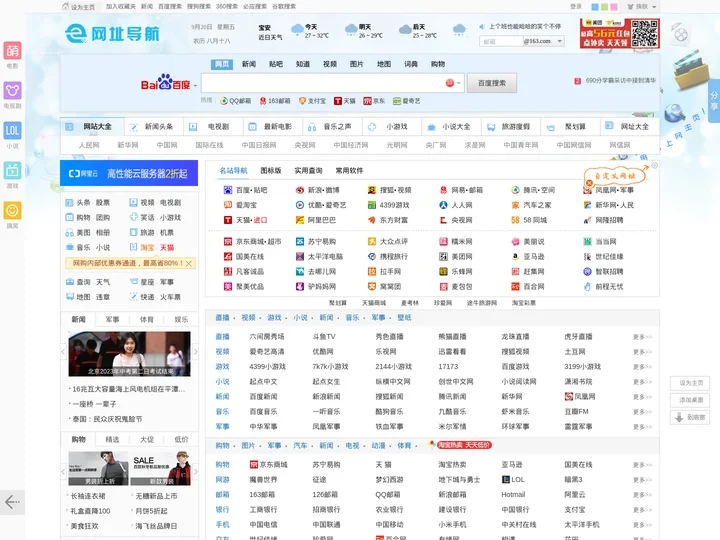Viewport: 720px width, 540px height.
Task: Show next news image with right arrow
Action: (196, 352)
